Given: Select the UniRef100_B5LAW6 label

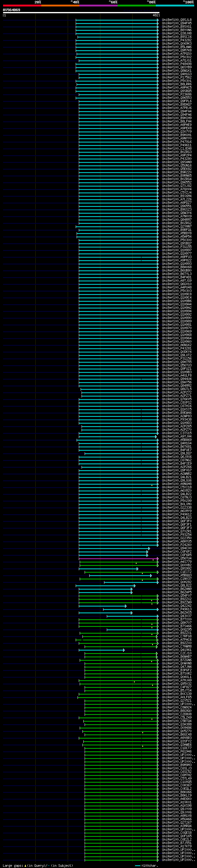Looking at the screenshot, I should [x=177, y=47].
